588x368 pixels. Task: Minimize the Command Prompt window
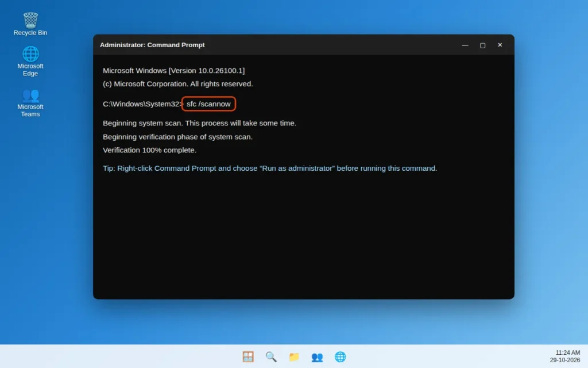click(465, 45)
